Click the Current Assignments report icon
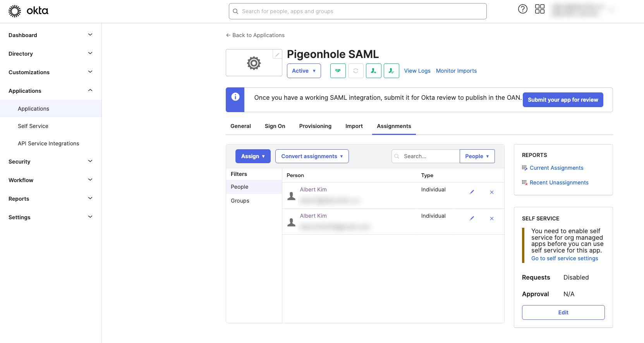 pos(525,168)
